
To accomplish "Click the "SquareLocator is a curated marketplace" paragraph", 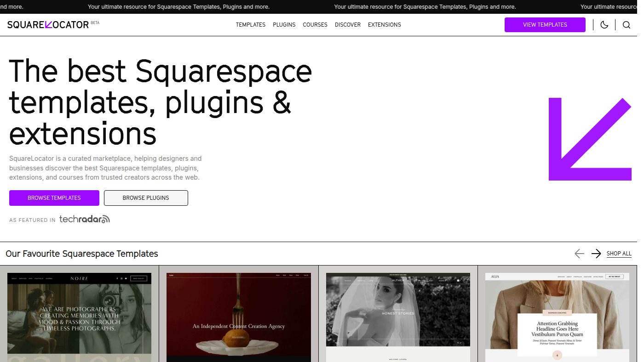I will [105, 168].
